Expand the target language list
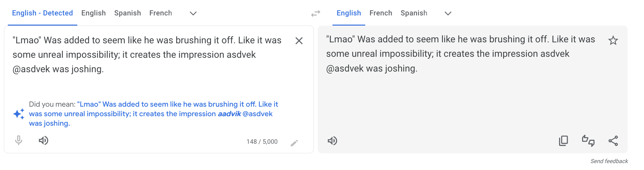Image resolution: width=644 pixels, height=170 pixels. pos(448,13)
